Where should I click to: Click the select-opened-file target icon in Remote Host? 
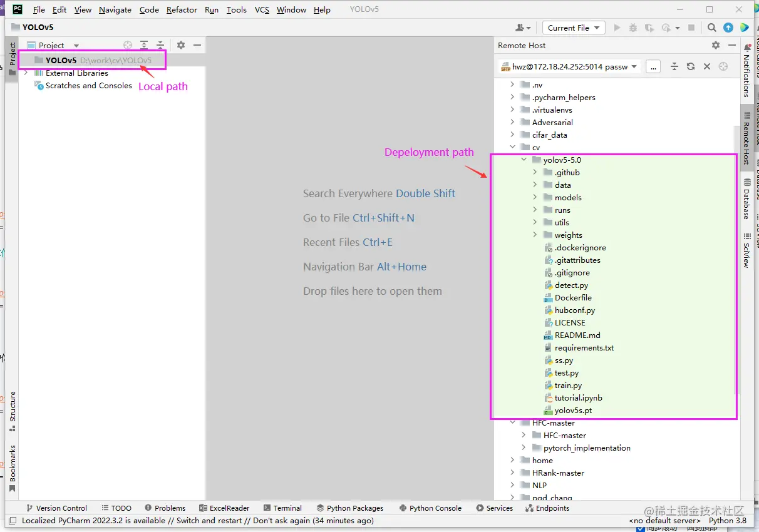[723, 66]
